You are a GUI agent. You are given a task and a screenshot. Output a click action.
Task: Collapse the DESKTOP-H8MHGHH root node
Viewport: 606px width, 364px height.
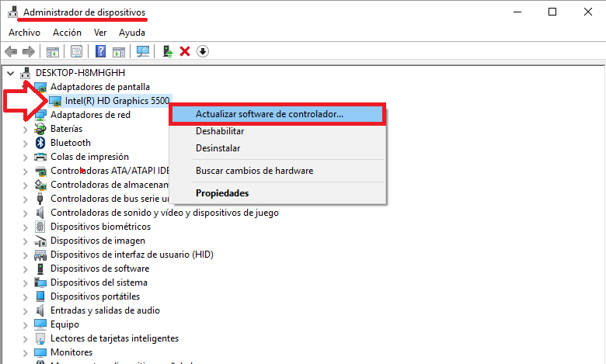[x=11, y=73]
